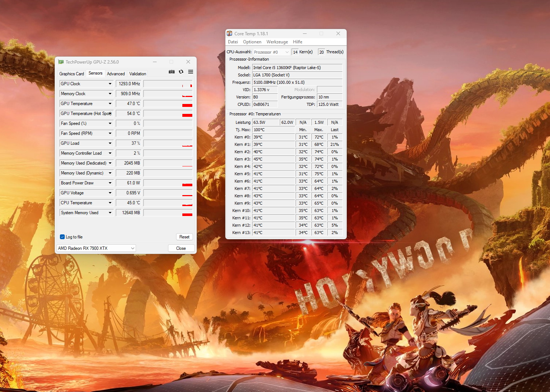Expand the Fan Speed (%) dropdown
Viewport: 550px width, 392px height.
(110, 123)
